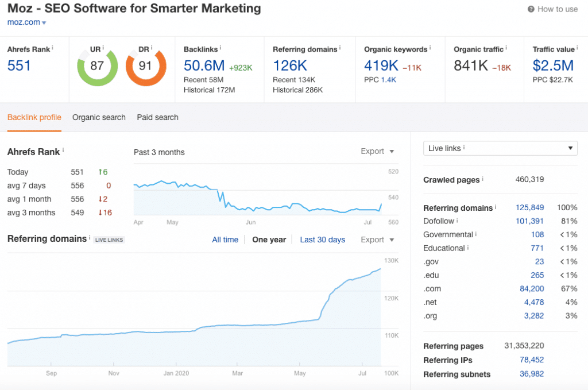This screenshot has width=588, height=390.
Task: Click the DR 91 orange ring gauge
Action: (x=145, y=66)
